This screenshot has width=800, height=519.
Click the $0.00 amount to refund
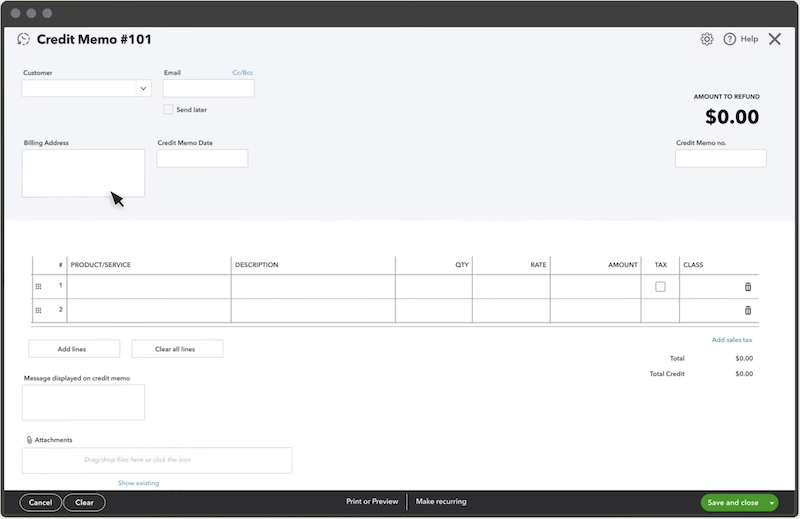click(732, 117)
